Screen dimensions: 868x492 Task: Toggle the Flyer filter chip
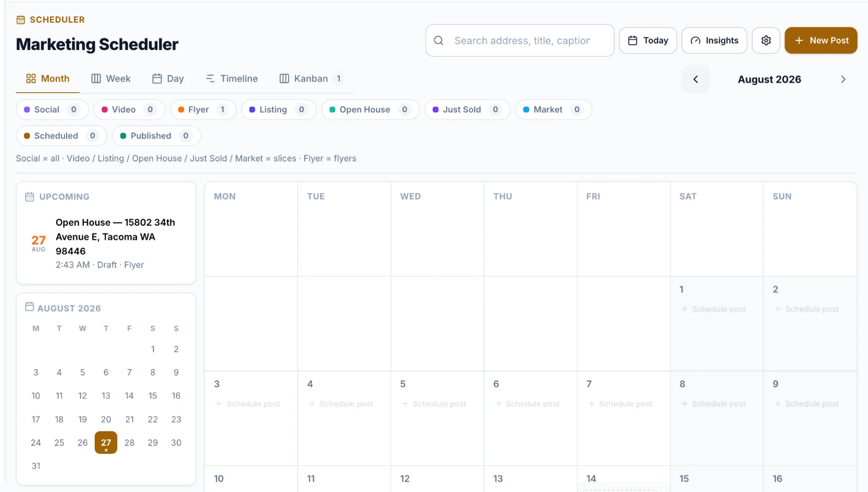click(203, 110)
